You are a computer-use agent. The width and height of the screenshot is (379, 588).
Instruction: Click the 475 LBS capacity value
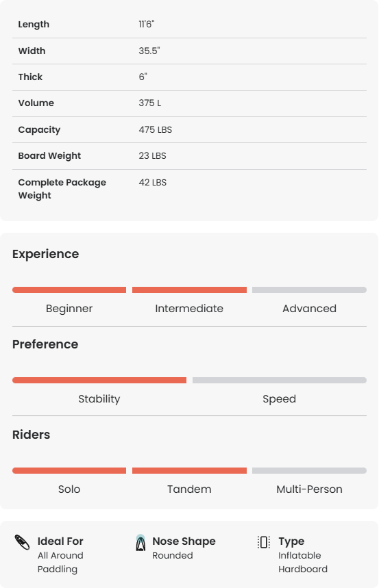(155, 130)
